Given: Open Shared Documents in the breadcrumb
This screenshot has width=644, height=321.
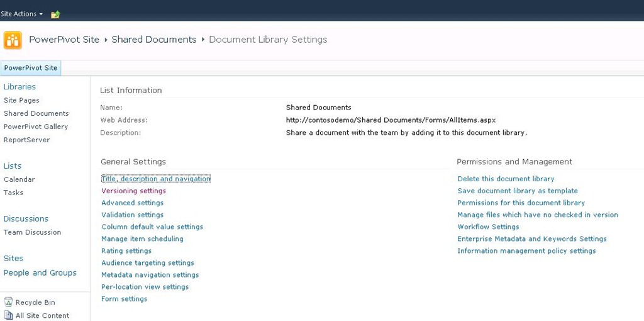Looking at the screenshot, I should pos(154,40).
